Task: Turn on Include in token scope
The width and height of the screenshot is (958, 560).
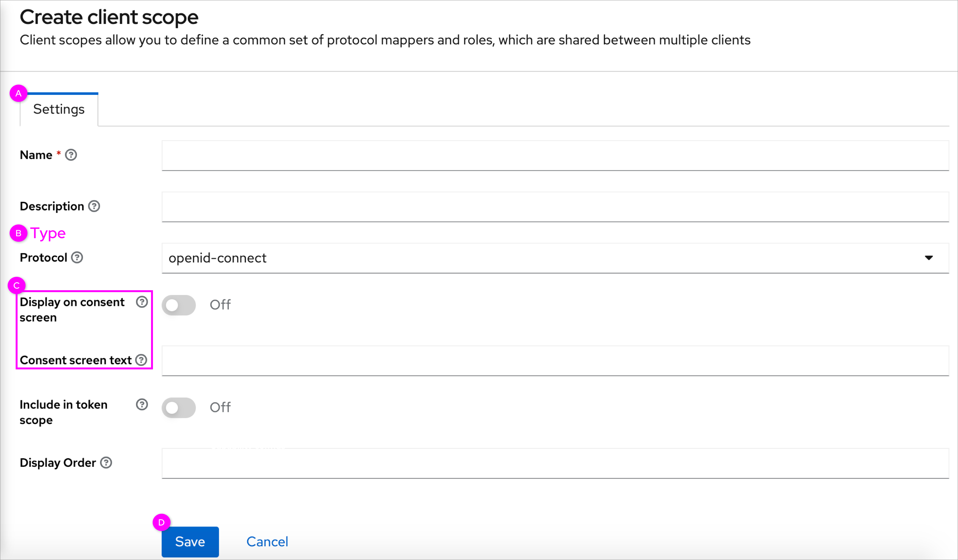Action: pos(179,408)
